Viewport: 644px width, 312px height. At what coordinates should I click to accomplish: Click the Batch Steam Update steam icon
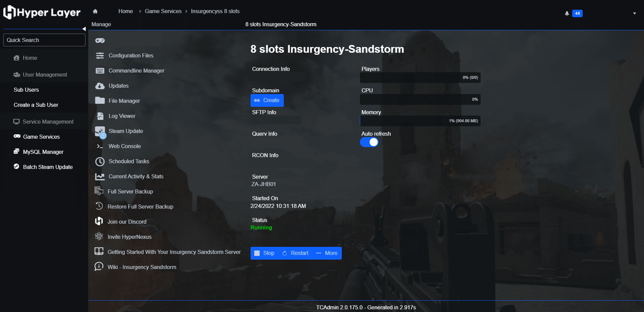pos(16,166)
